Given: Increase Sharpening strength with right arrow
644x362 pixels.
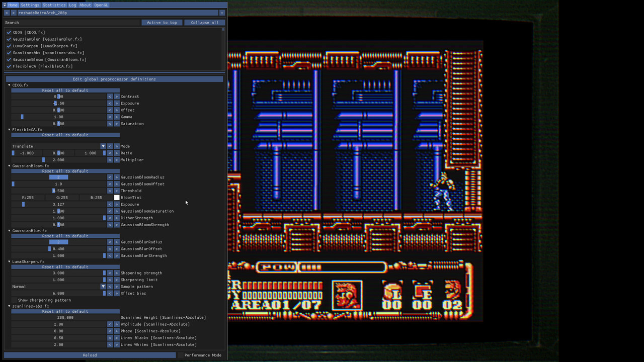Looking at the screenshot, I should click(x=117, y=273).
